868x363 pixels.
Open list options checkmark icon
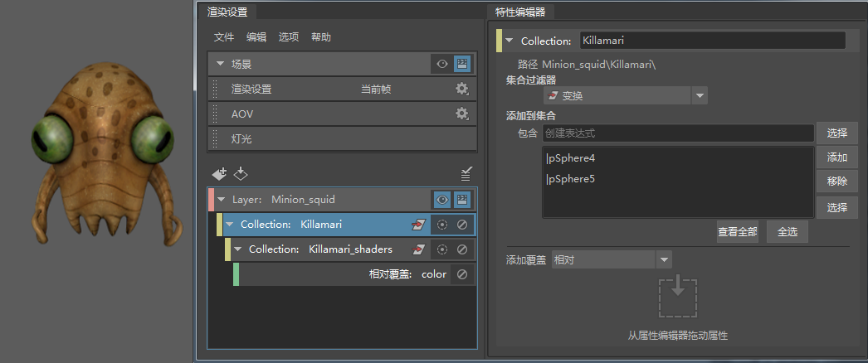coord(466,174)
